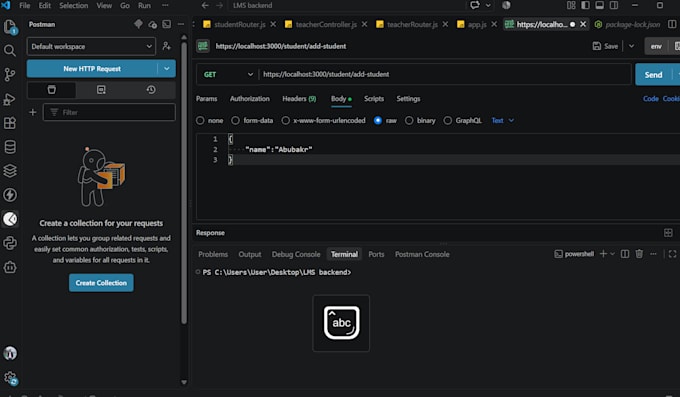Screen dimensions: 680x397
Task: Click the Postman sidebar vertical scrollbar
Action: 184,182
